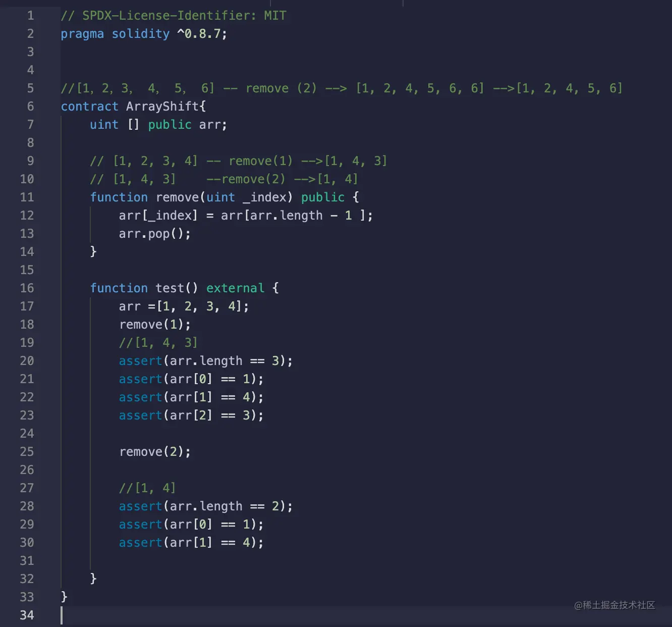Click the comment '[1, 4, 3] --remove(2)'

point(224,179)
